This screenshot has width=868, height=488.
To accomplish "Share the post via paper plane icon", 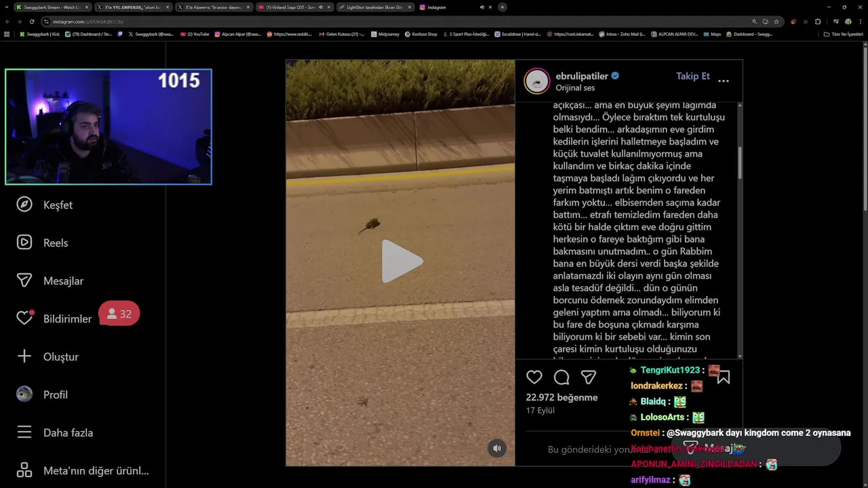I will click(x=589, y=378).
